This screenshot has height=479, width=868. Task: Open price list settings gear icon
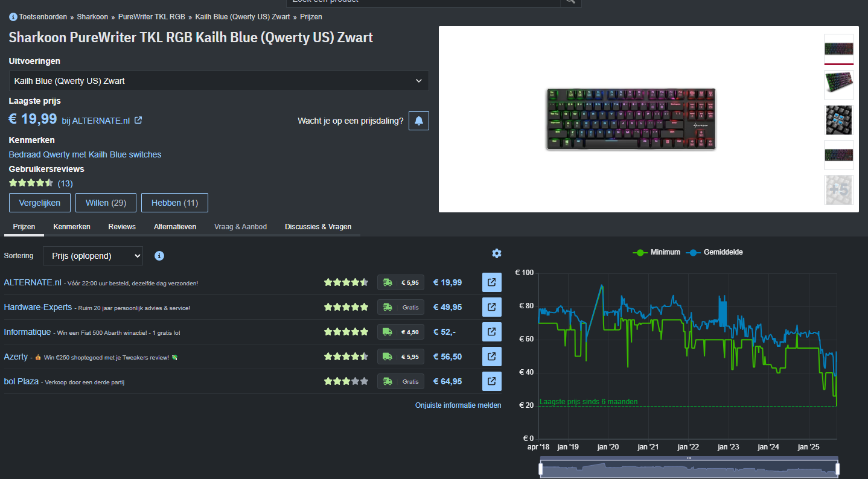point(497,253)
